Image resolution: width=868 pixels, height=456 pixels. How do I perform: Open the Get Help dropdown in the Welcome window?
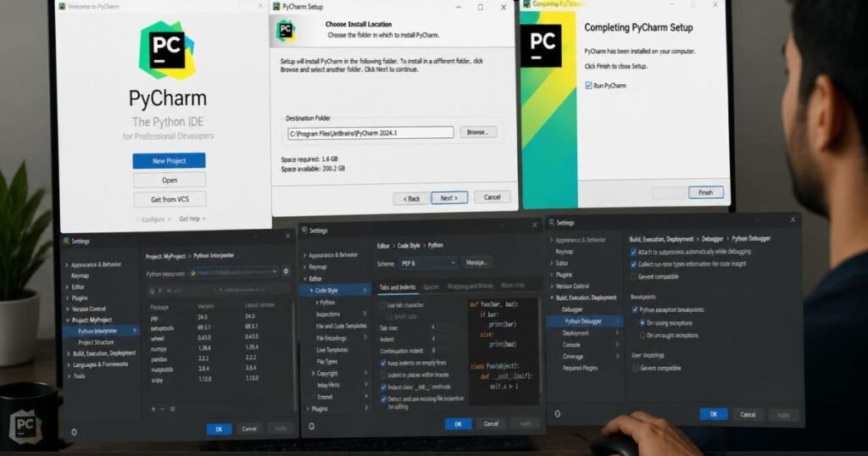[192, 219]
